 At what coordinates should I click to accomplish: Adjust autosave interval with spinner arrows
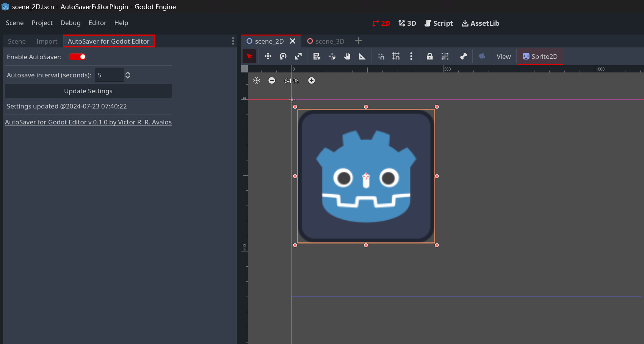[128, 75]
